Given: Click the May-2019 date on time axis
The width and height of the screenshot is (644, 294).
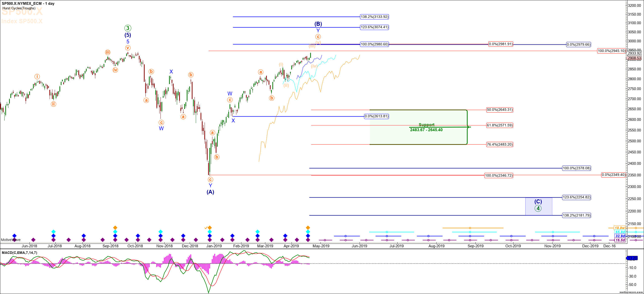Looking at the screenshot, I should (321, 246).
